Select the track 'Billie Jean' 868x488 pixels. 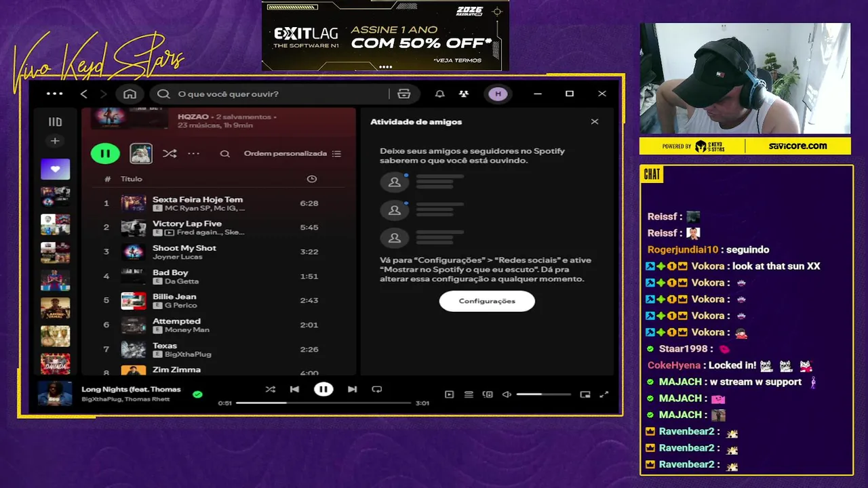point(174,297)
